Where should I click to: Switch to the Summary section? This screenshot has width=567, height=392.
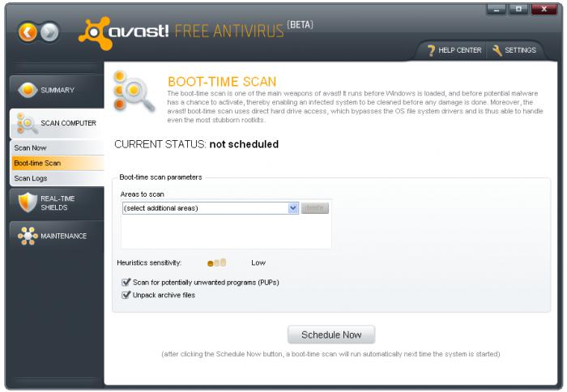coord(57,90)
